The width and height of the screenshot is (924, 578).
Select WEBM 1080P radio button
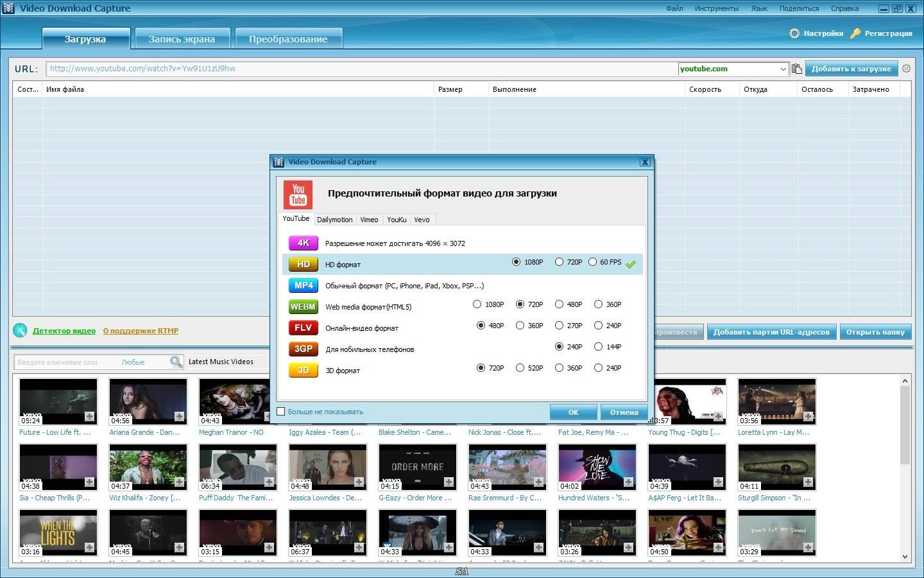477,304
